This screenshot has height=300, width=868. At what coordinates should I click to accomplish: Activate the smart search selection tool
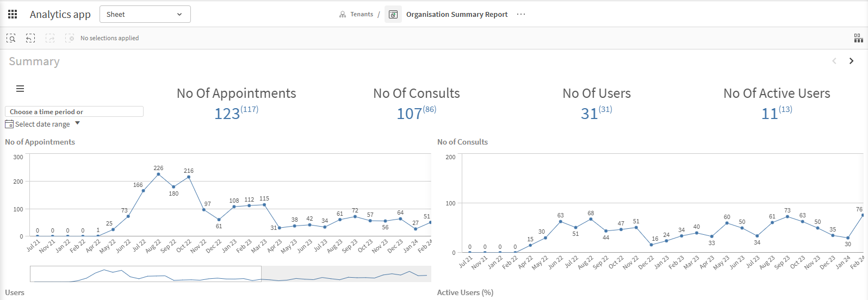point(11,38)
